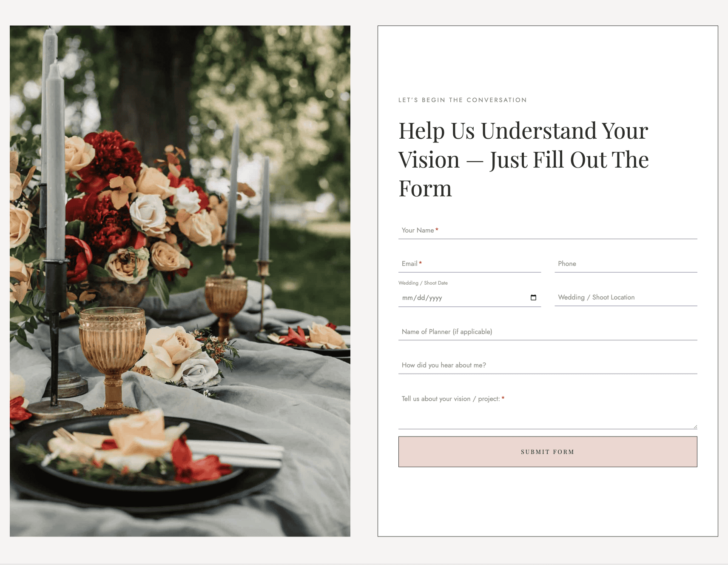Select the How did you hear about me field
The width and height of the screenshot is (728, 565).
click(x=548, y=365)
